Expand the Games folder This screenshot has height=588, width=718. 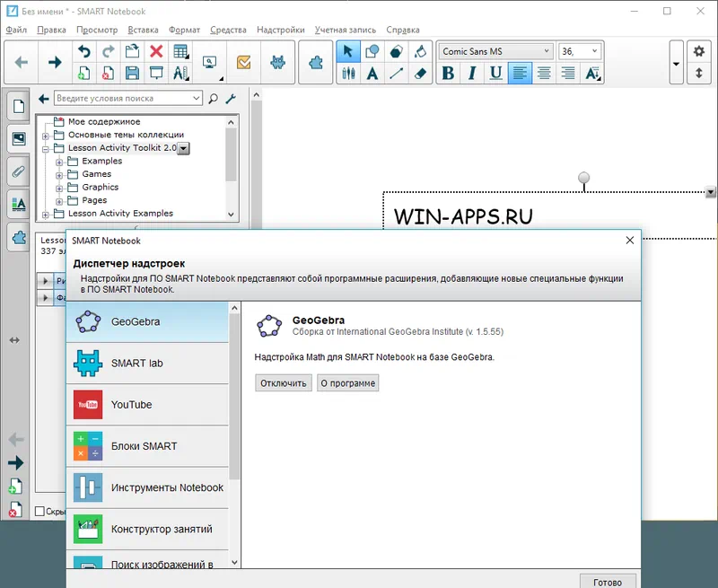[59, 175]
